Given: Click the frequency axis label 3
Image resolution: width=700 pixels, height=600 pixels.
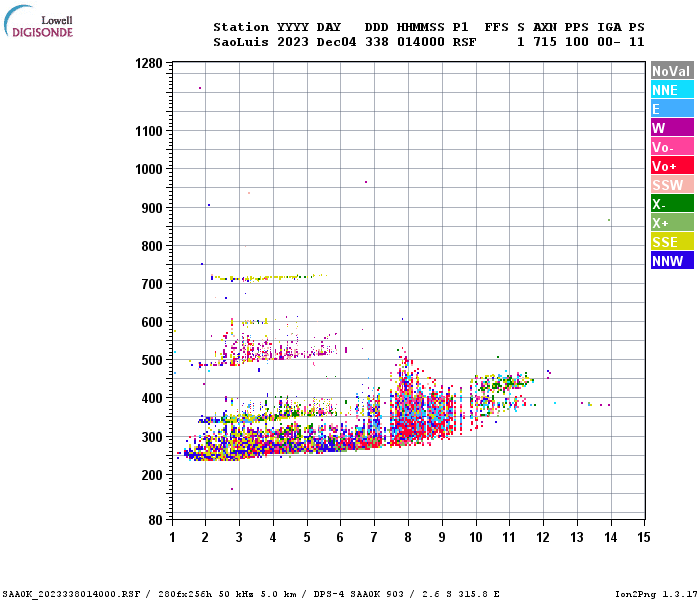Looking at the screenshot, I should click(239, 537).
